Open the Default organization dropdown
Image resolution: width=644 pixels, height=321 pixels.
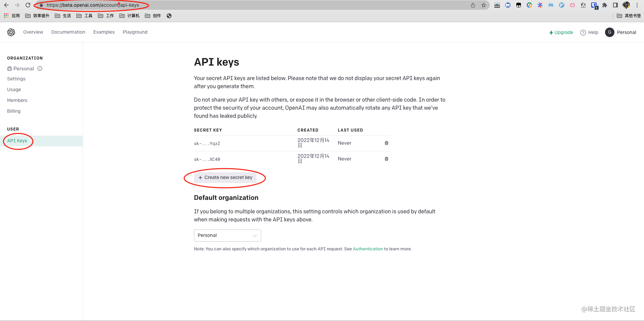click(227, 235)
